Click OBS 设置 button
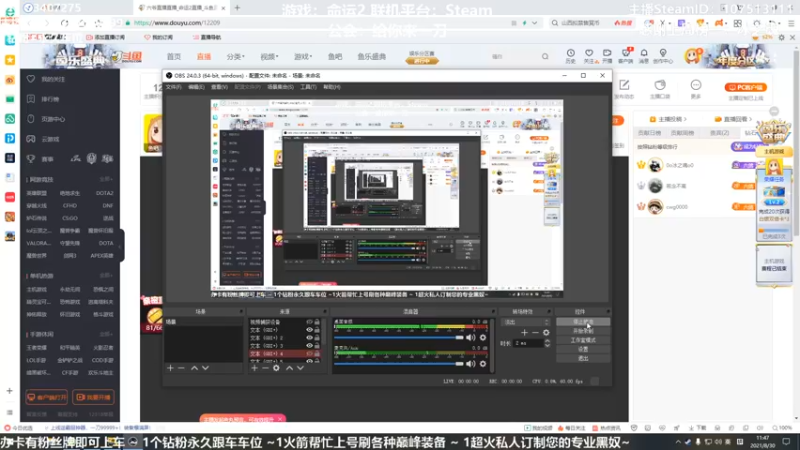The image size is (800, 450). pos(583,349)
